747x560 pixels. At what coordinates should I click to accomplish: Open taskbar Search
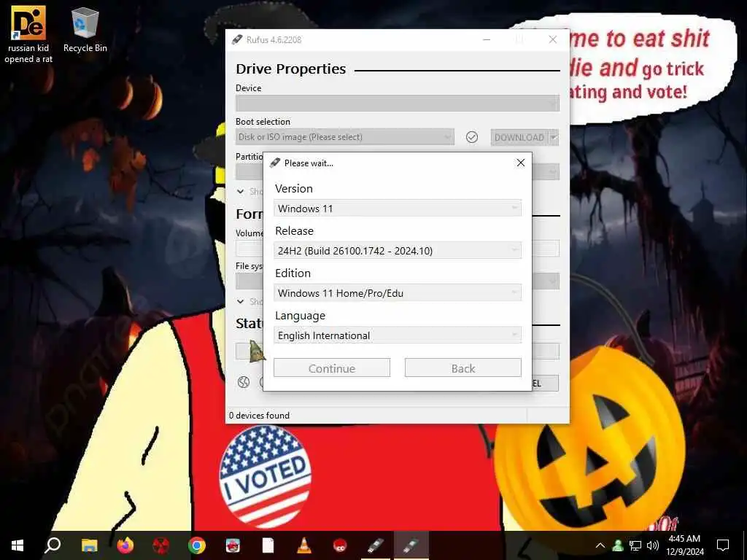tap(53, 545)
